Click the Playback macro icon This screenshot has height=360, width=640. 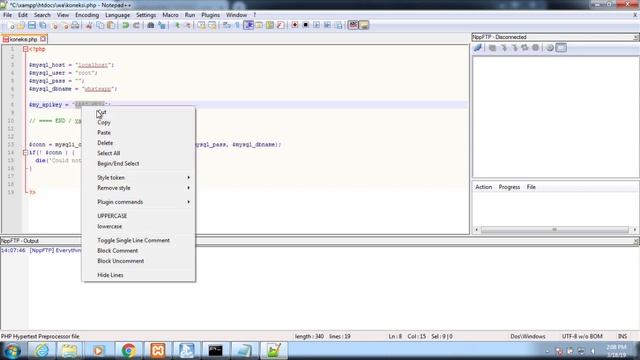316,25
